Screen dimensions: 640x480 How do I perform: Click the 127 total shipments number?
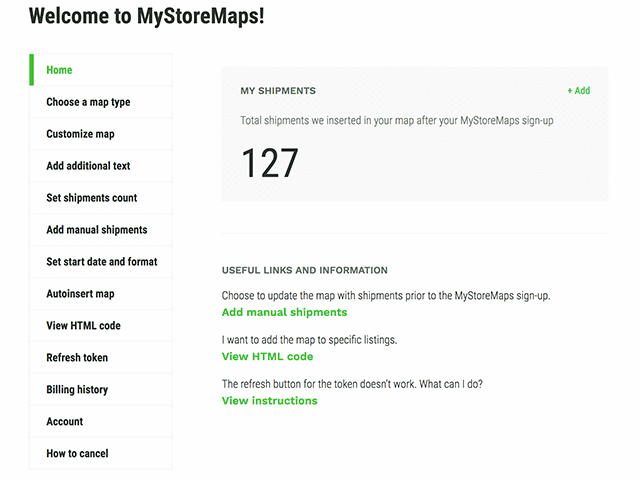270,163
